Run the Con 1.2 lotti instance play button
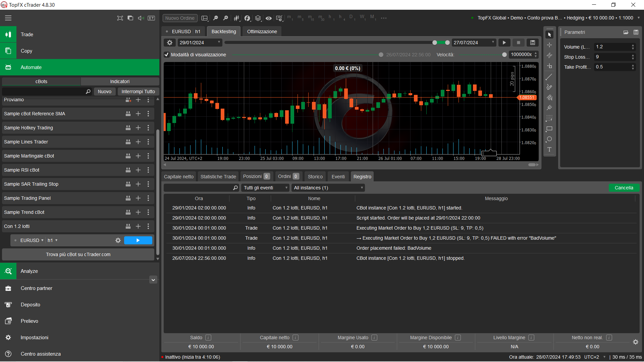This screenshot has height=362, width=644. 138,240
